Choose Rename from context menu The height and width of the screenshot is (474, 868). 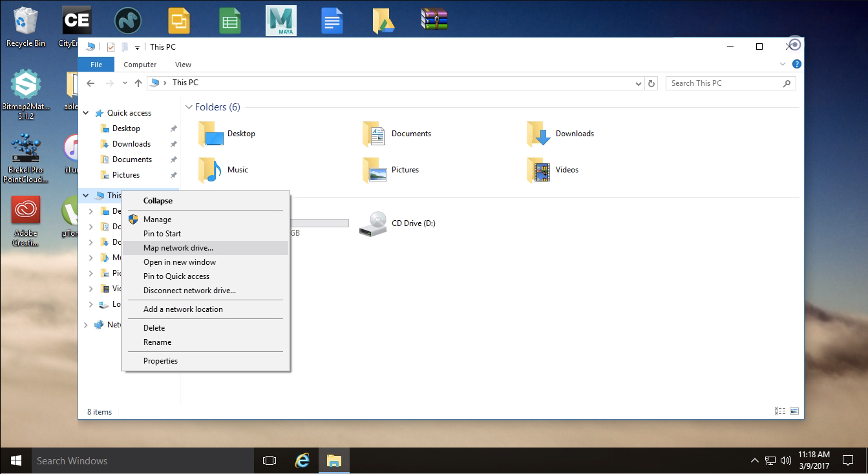pos(205,342)
